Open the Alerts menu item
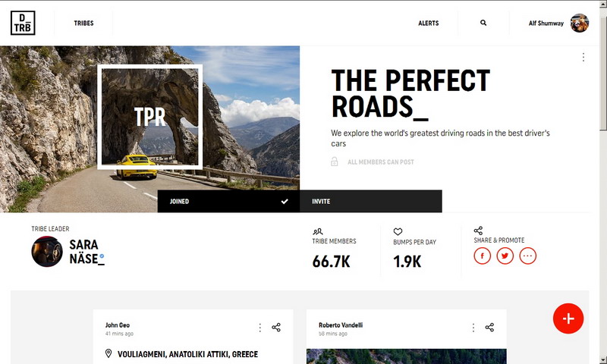 click(428, 24)
